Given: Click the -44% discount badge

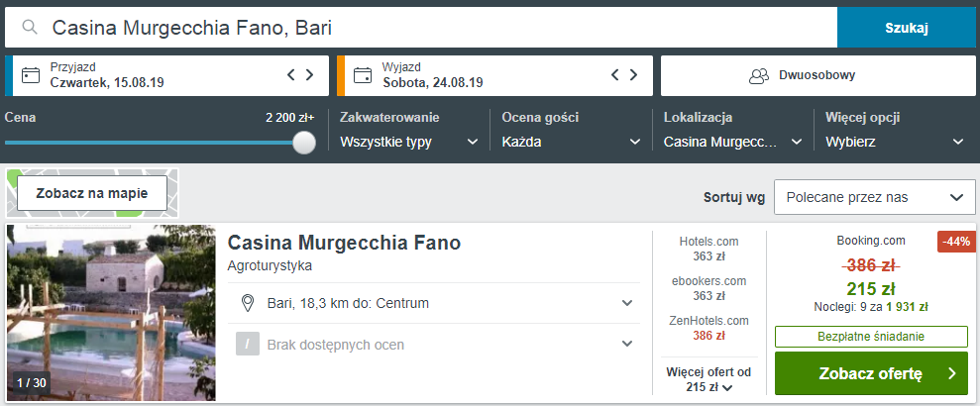Looking at the screenshot, I should click(957, 242).
